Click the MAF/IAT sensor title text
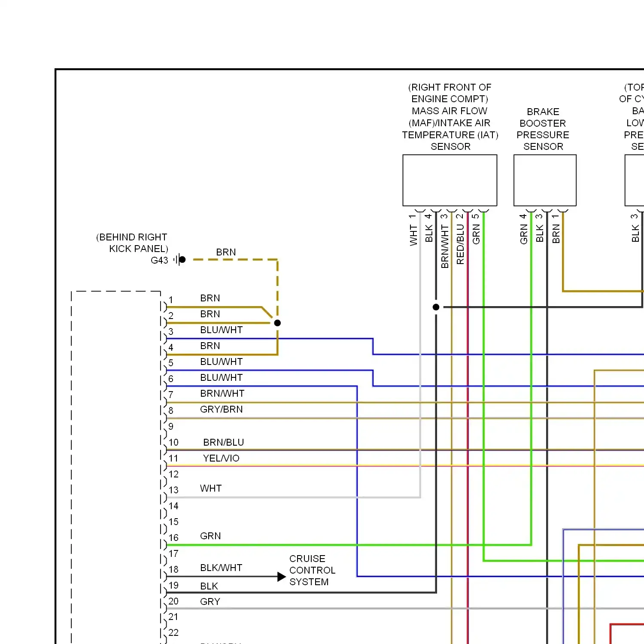This screenshot has width=644, height=644. [x=450, y=117]
